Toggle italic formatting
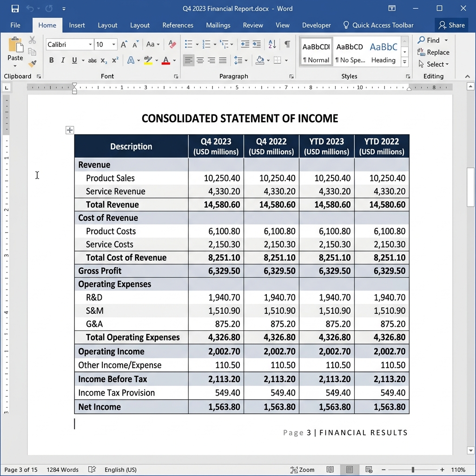The height and width of the screenshot is (476, 476). pyautogui.click(x=63, y=60)
